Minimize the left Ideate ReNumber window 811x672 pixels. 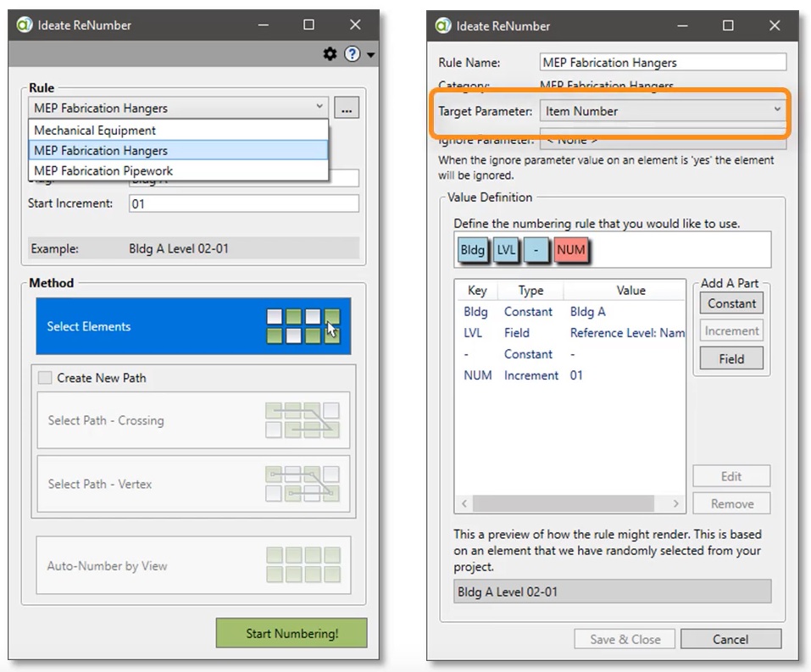(264, 25)
